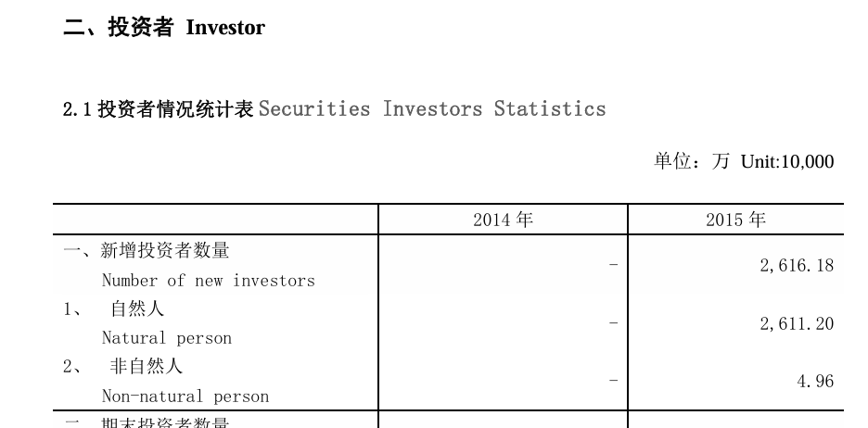The width and height of the screenshot is (868, 428).
Task: Click the 2014 dash for Non-natural person
Action: click(x=613, y=381)
